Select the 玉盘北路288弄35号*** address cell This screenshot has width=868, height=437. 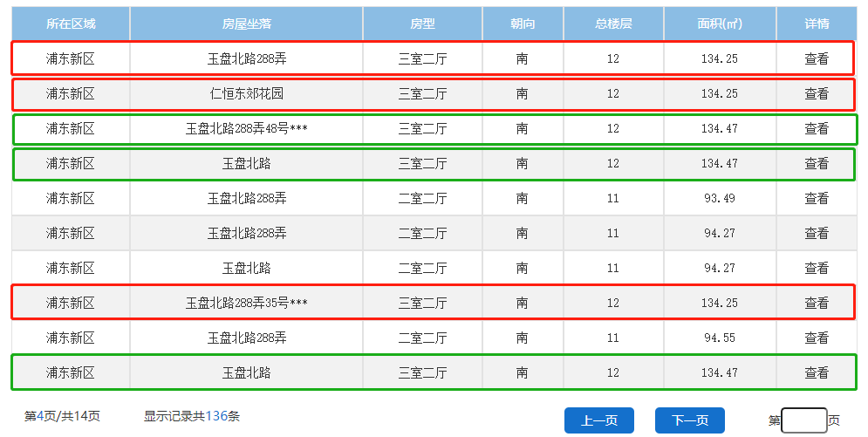point(246,303)
